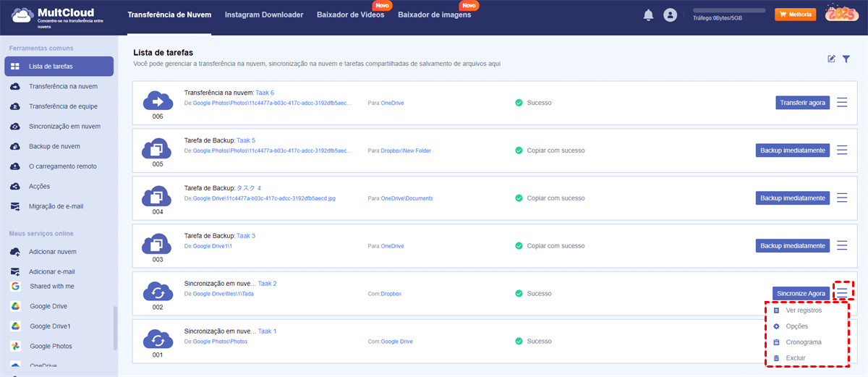This screenshot has height=377, width=868.
Task: Click the Google Photos service icon
Action: (15, 347)
